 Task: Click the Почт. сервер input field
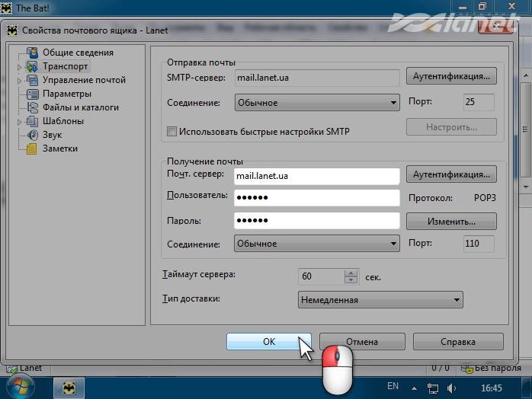(x=316, y=176)
